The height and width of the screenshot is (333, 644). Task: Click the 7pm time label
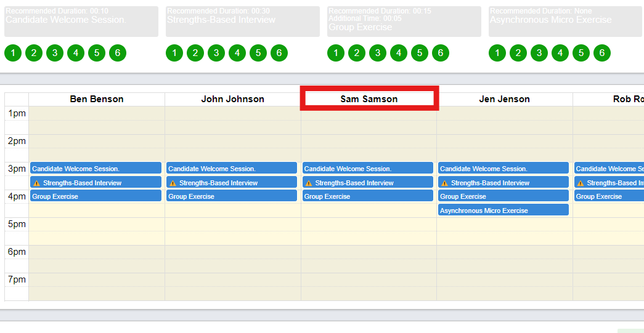coord(17,279)
